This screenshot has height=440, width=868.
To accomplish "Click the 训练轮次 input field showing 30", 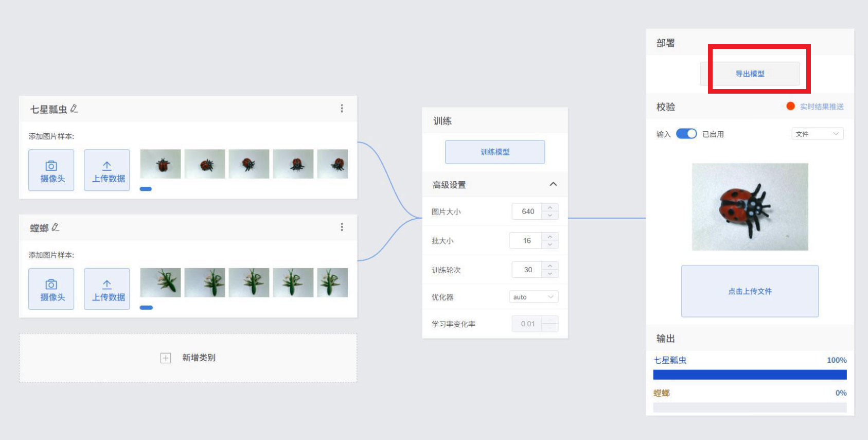I will (x=527, y=270).
